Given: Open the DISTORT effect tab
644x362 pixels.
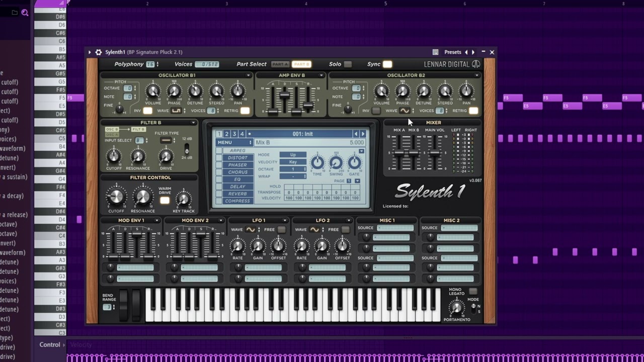Looking at the screenshot, I should pyautogui.click(x=237, y=157).
